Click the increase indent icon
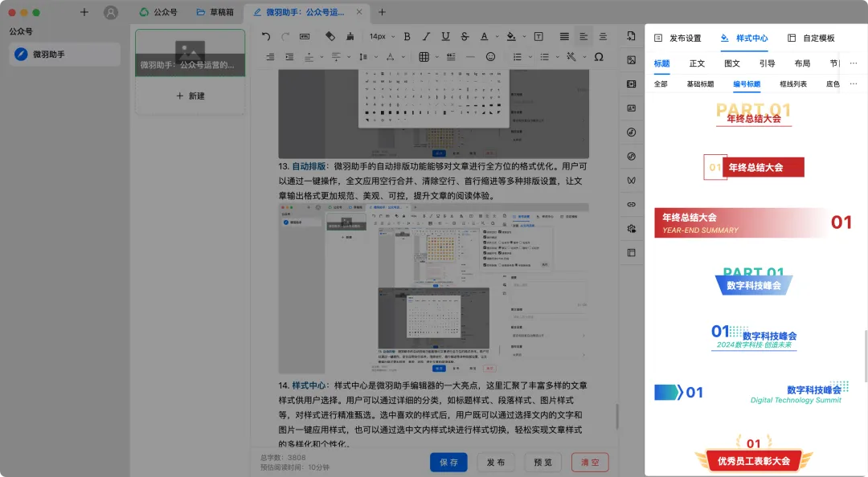The image size is (868, 477). [x=289, y=57]
